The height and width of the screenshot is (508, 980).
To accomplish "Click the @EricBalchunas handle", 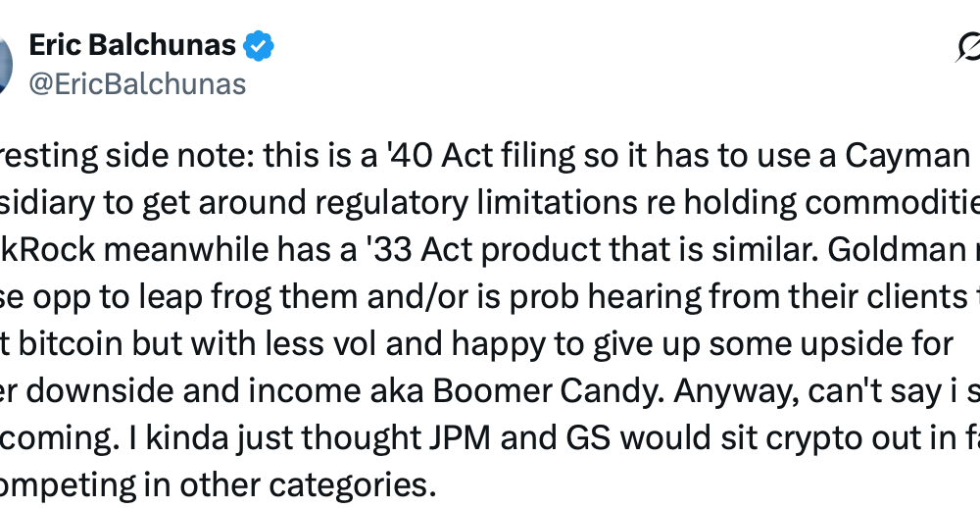I will pos(137,84).
